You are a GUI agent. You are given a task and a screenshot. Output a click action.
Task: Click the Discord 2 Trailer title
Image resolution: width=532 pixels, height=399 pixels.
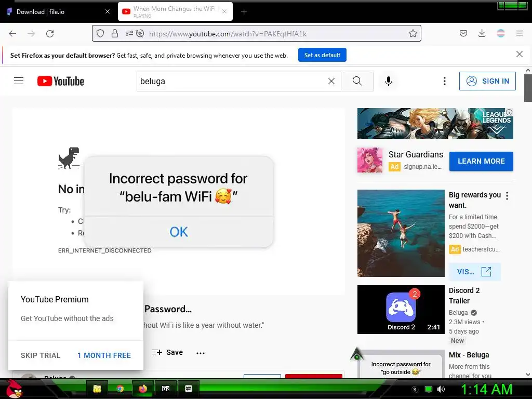(x=464, y=296)
